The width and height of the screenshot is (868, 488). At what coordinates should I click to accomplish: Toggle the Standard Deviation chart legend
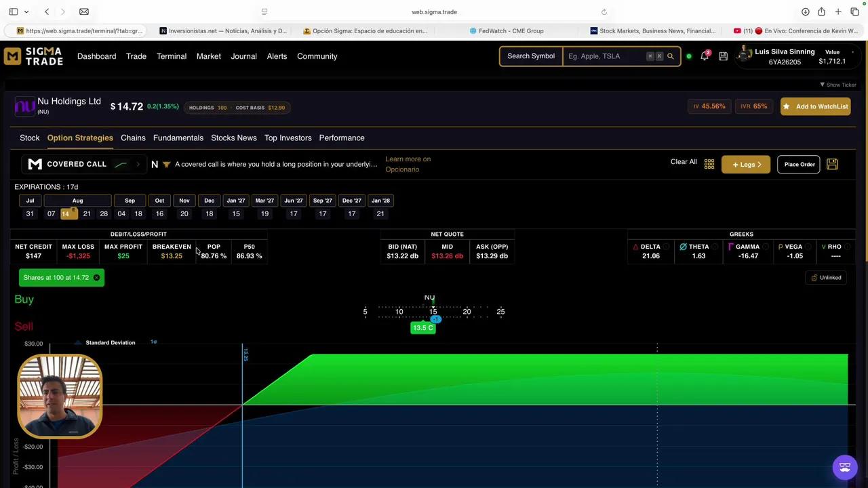pyautogui.click(x=105, y=343)
